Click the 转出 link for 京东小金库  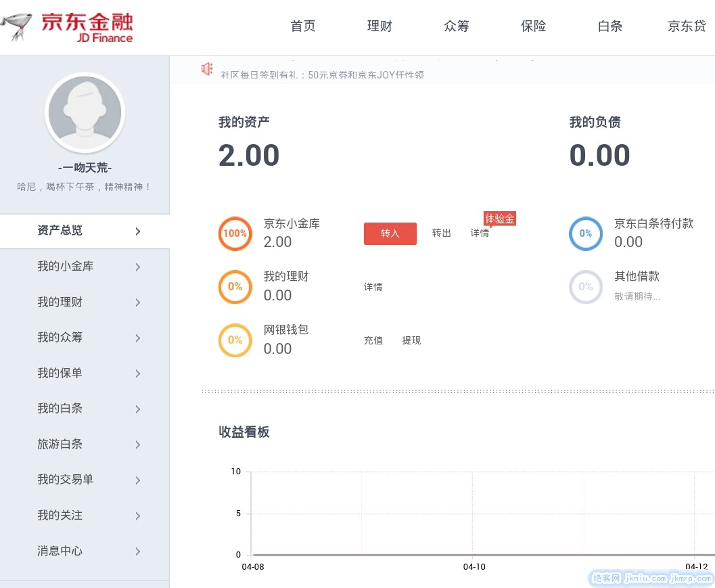click(x=441, y=233)
